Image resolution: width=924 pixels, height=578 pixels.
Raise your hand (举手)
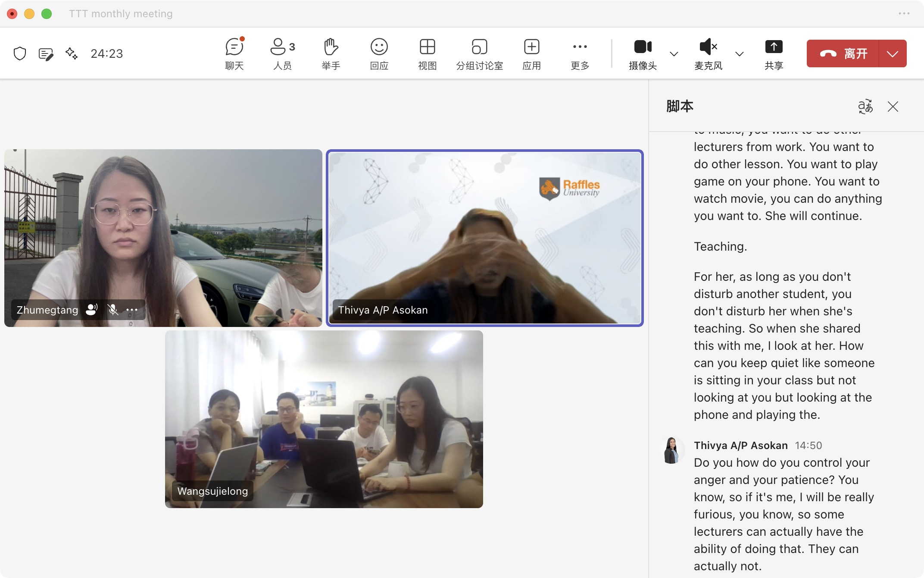pos(331,53)
